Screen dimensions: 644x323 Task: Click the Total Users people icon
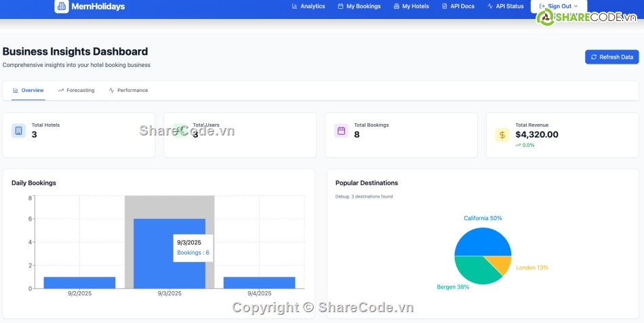[x=180, y=131]
